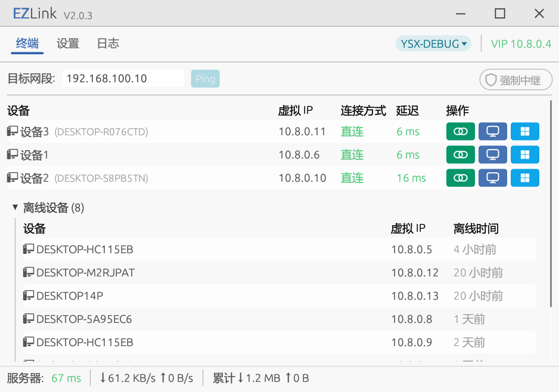Open remote desktop icon for 设备3

pos(493,132)
